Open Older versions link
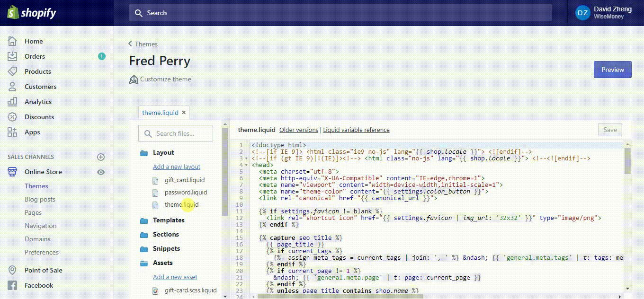Screen dimensions: 644x299 click(x=299, y=130)
